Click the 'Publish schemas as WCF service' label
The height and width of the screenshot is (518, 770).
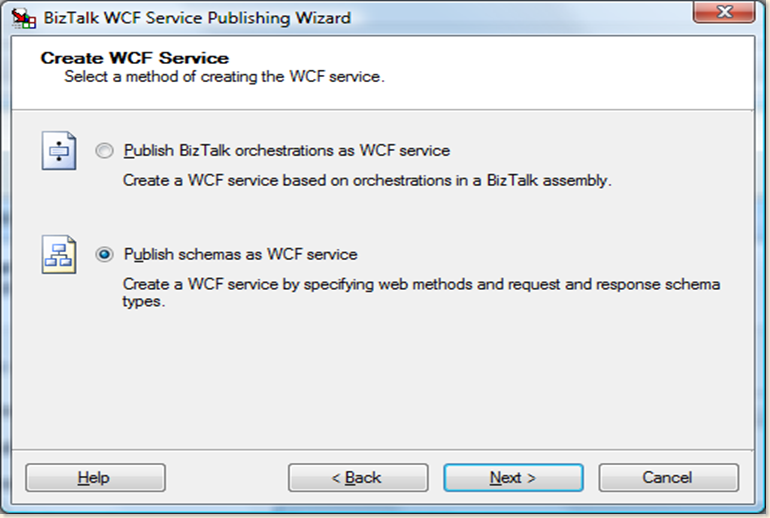[240, 254]
